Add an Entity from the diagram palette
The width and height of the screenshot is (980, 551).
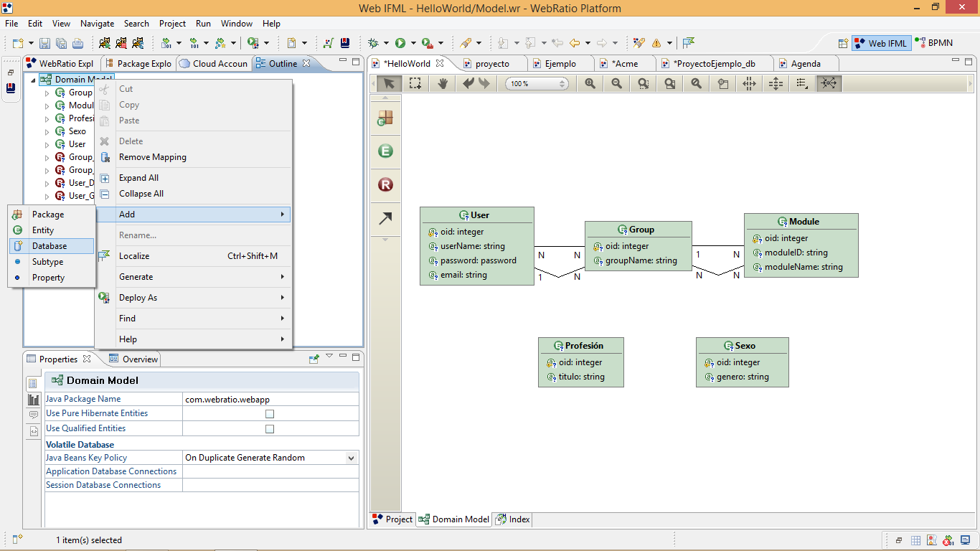pos(386,151)
